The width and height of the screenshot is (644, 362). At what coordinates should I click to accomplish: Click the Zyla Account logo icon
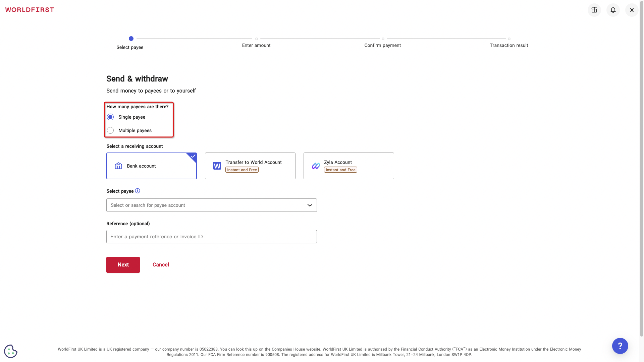coord(316,166)
